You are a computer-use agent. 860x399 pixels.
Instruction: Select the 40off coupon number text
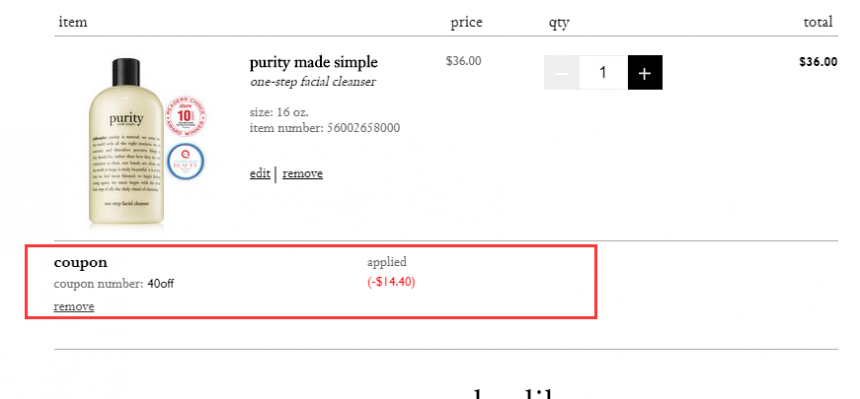(161, 284)
